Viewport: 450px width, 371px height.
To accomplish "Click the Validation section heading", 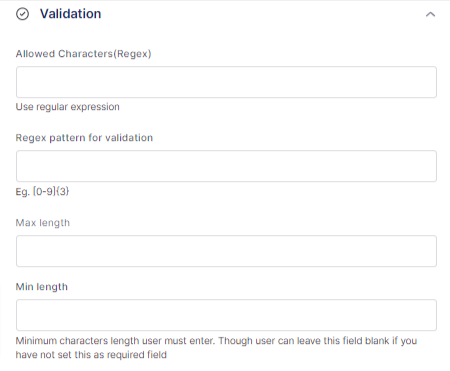I will click(70, 14).
